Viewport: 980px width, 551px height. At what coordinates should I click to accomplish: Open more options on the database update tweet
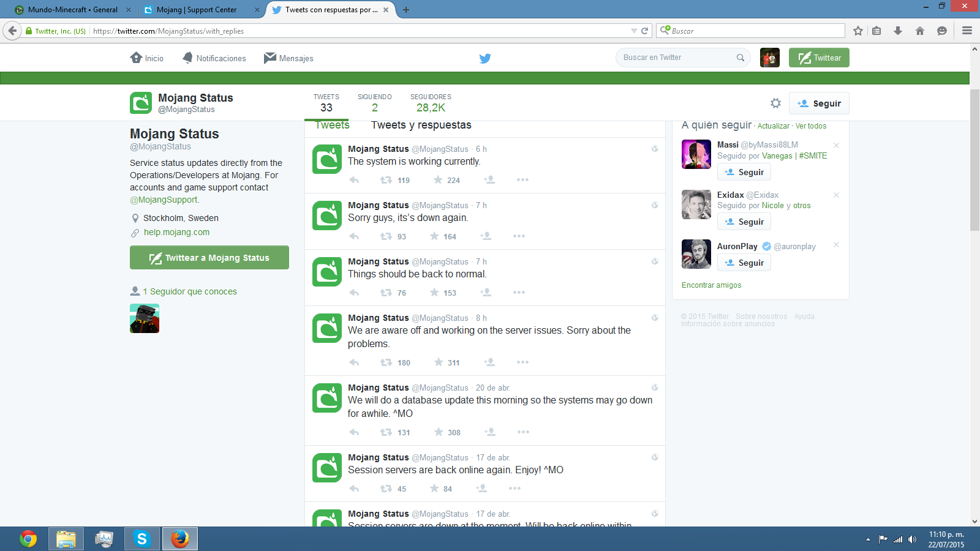pyautogui.click(x=522, y=432)
